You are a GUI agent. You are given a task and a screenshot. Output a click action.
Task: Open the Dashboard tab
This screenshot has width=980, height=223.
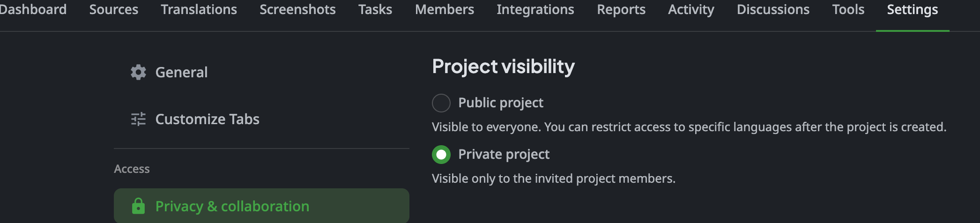click(33, 9)
